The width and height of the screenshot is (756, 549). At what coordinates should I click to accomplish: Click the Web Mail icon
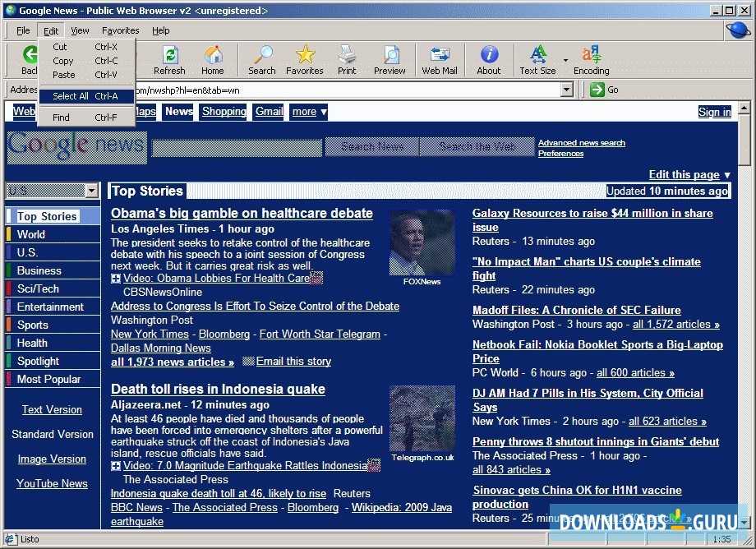tap(439, 58)
